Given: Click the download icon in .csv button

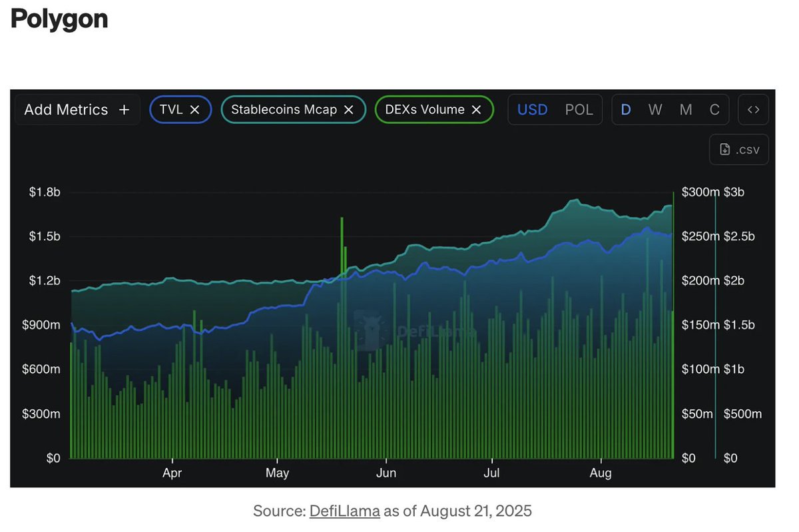Looking at the screenshot, I should pyautogui.click(x=725, y=150).
